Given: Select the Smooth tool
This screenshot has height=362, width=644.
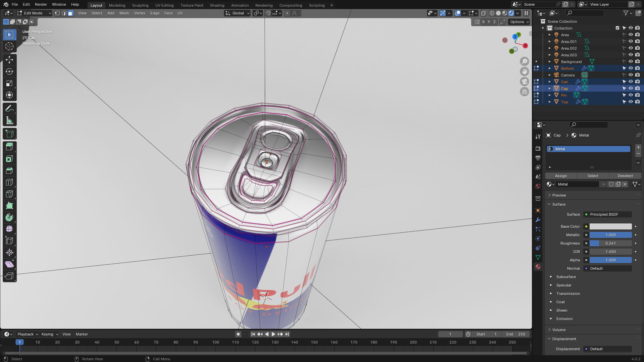Looking at the screenshot, I should click(x=9, y=229).
